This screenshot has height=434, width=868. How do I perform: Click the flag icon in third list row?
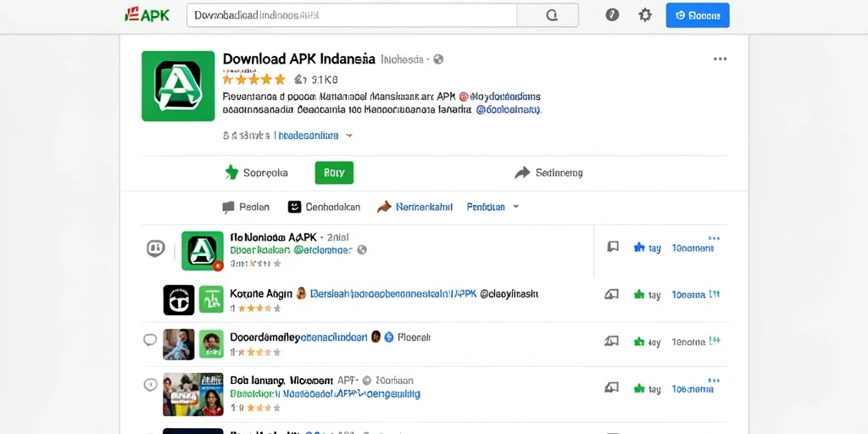[611, 341]
